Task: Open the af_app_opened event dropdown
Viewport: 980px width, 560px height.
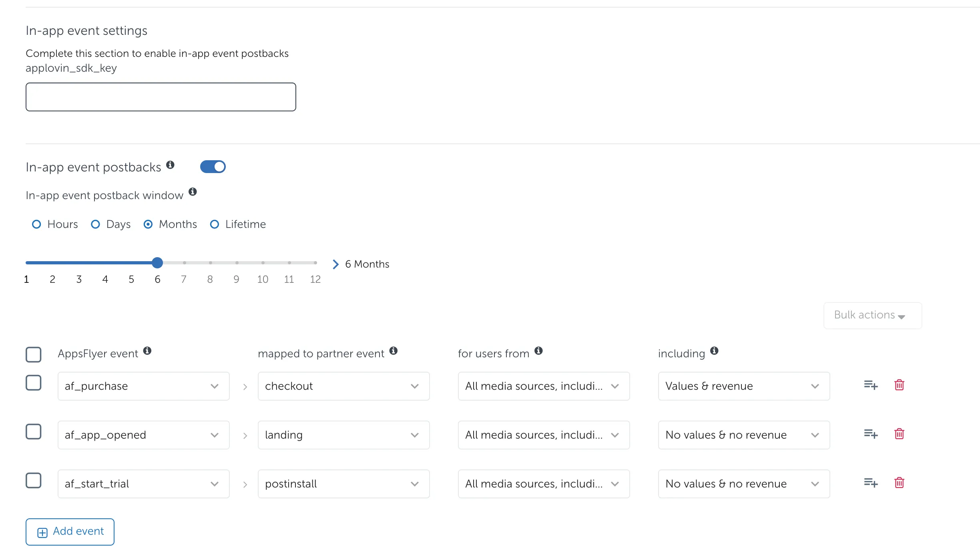Action: [x=144, y=435]
